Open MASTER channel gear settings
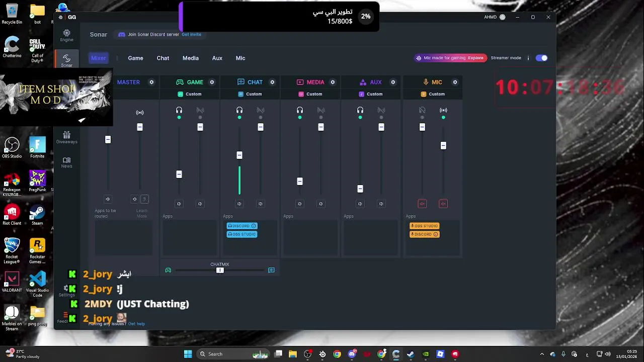 151,82
